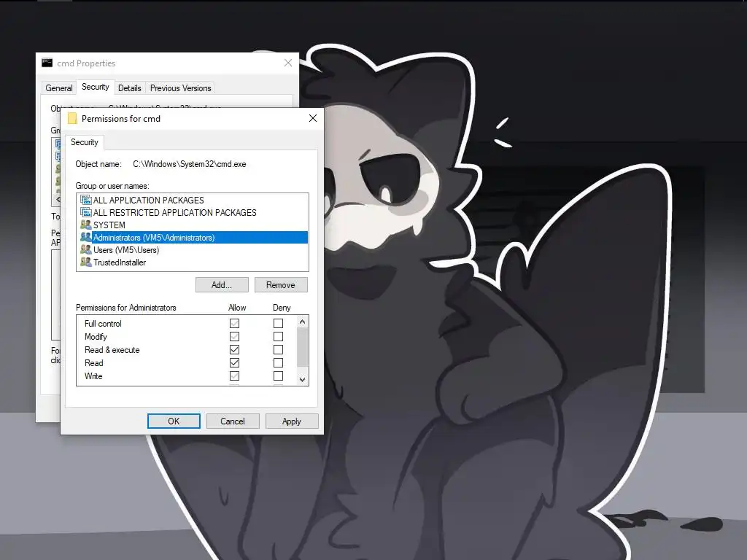Click the folder icon in Permissions title bar

click(72, 119)
